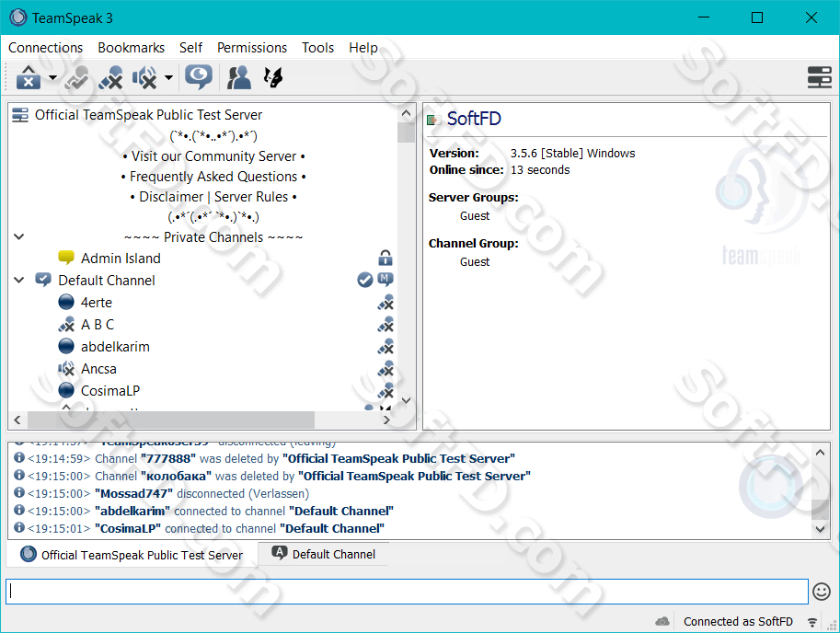The image size is (840, 633).
Task: Open the Connections menu
Action: [45, 48]
